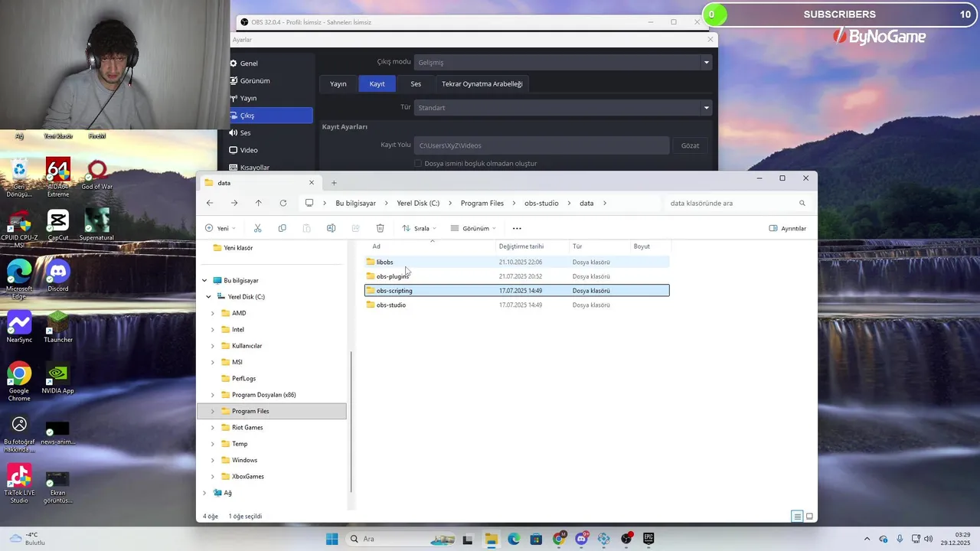Add a new Explorer tab with plus
The height and width of the screenshot is (551, 980).
tap(334, 183)
